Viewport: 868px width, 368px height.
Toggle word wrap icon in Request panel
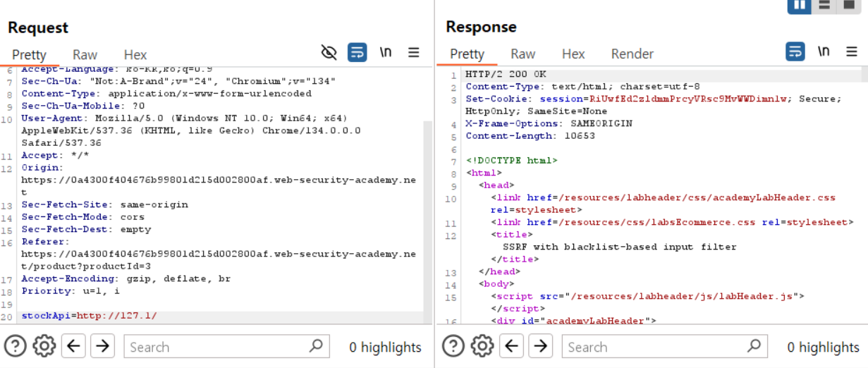[357, 52]
